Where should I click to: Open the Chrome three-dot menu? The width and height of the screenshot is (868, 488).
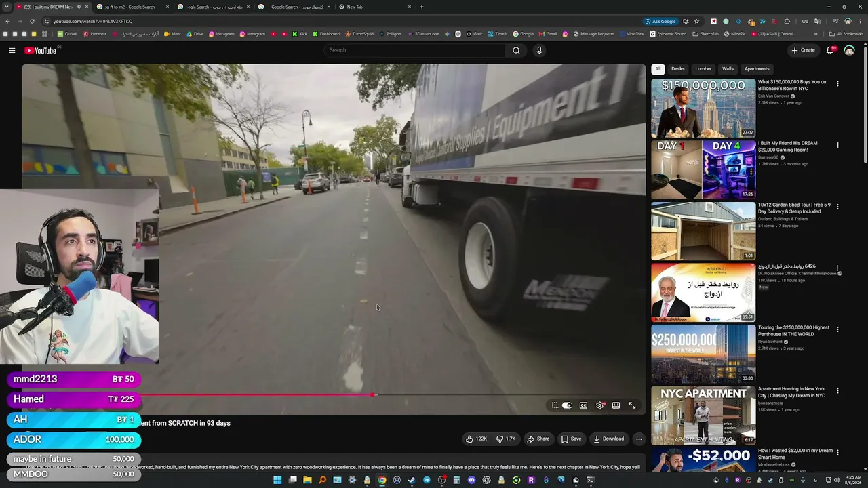tap(861, 21)
